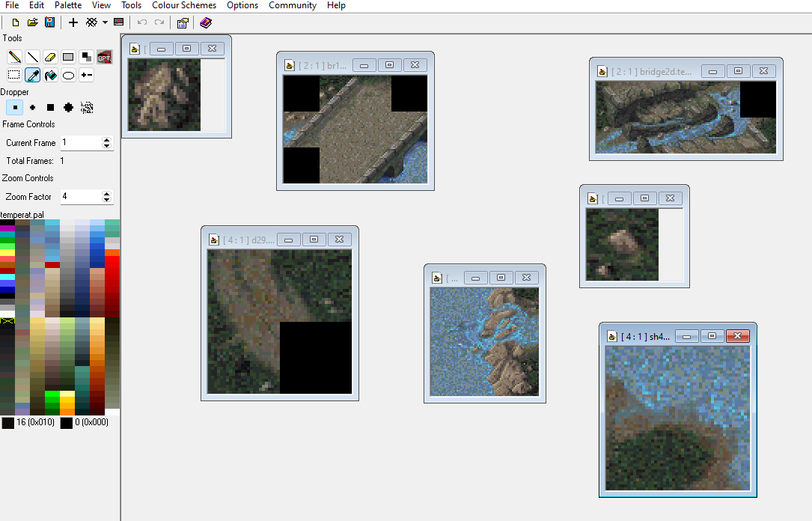
Task: Select the Eraser tool
Action: tap(50, 57)
